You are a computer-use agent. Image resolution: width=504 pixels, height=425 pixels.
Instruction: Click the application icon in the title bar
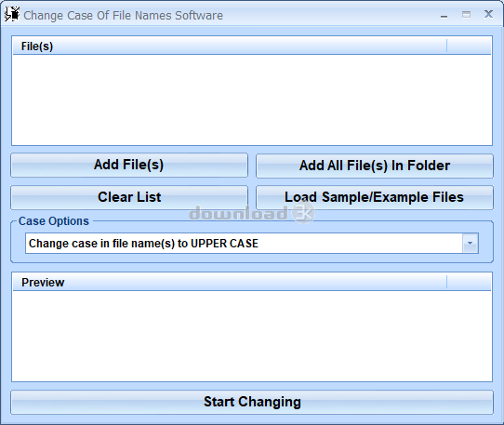12,15
